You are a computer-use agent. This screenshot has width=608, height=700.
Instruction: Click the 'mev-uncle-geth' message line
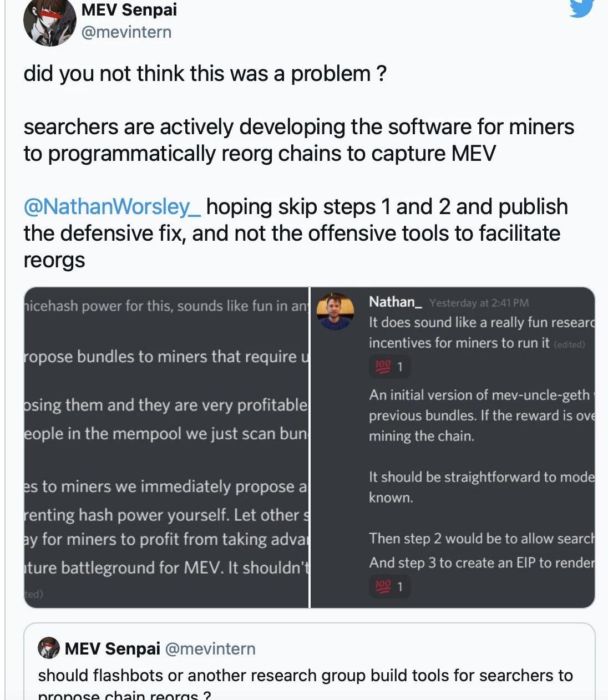point(480,395)
